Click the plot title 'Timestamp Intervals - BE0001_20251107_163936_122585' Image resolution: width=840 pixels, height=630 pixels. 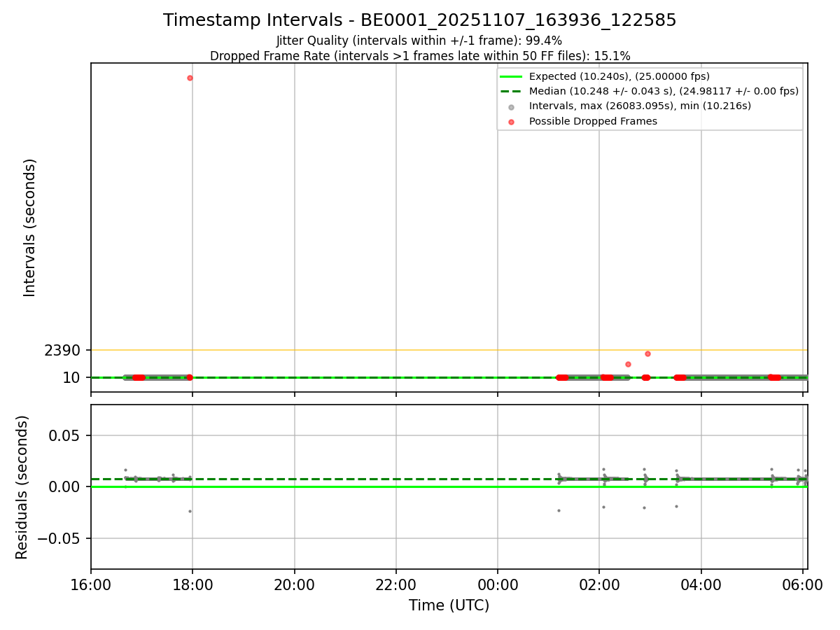pyautogui.click(x=419, y=20)
